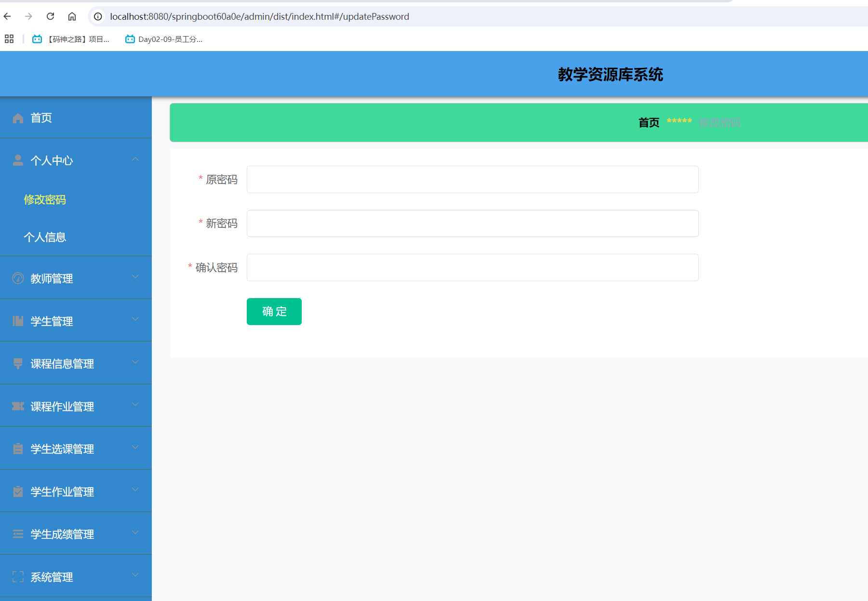Click the clipboard icon for 学生选课管理
This screenshot has height=601, width=868.
[x=18, y=449]
